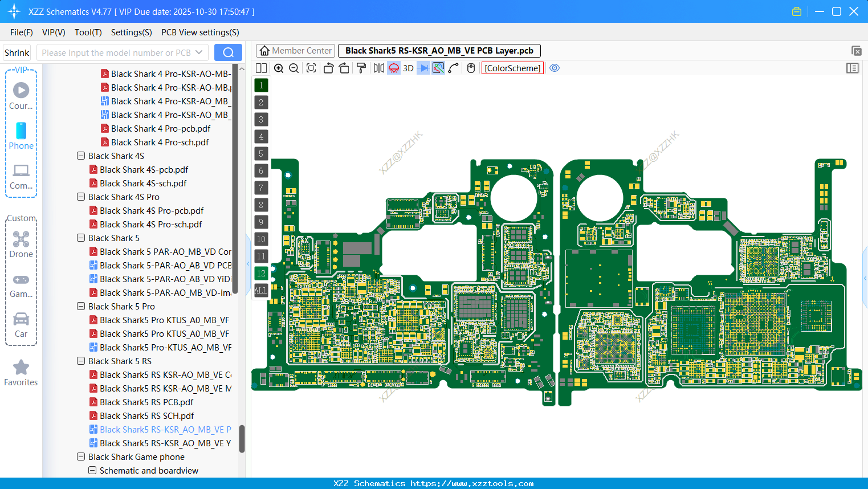
Task: Toggle the blue eye visibility control
Action: click(x=555, y=68)
